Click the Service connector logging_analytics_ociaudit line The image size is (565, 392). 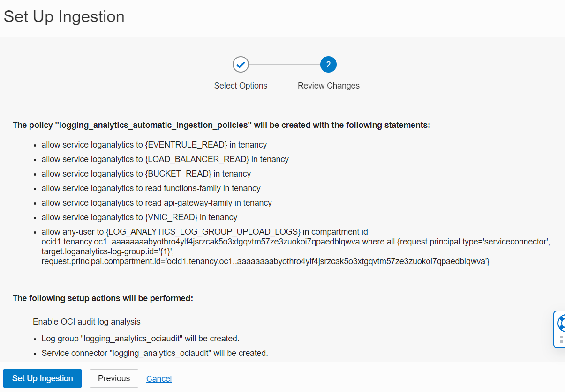[155, 353]
